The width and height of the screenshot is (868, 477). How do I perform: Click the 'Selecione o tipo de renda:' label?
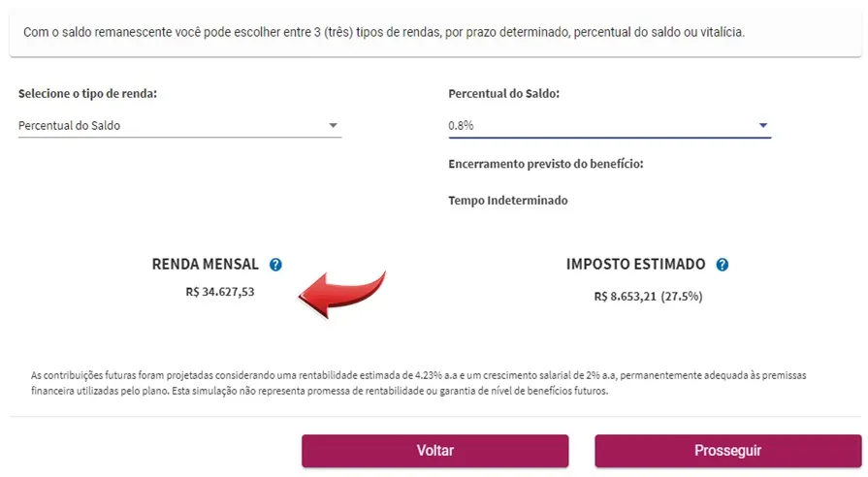click(x=87, y=93)
